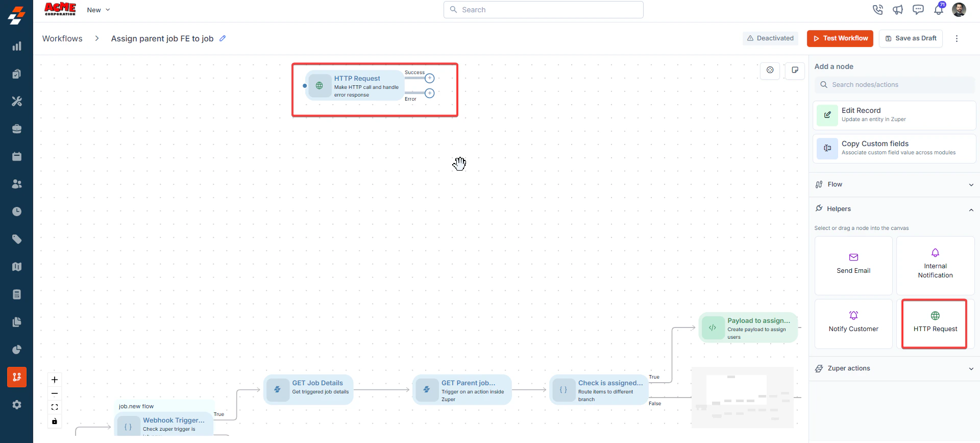Screen dimensions: 980x443
Task: Fit canvas to view button
Action: coord(55,407)
